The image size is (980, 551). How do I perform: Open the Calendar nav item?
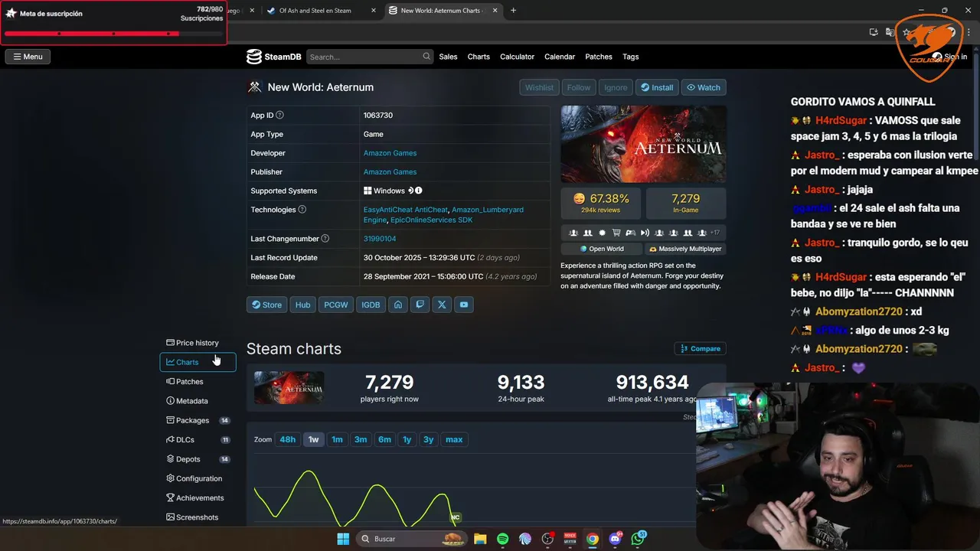click(x=560, y=57)
